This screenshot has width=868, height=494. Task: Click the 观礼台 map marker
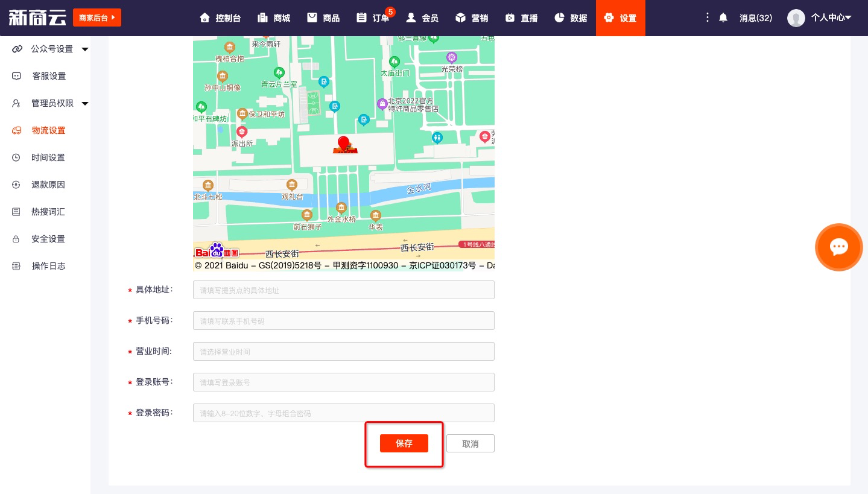(292, 185)
